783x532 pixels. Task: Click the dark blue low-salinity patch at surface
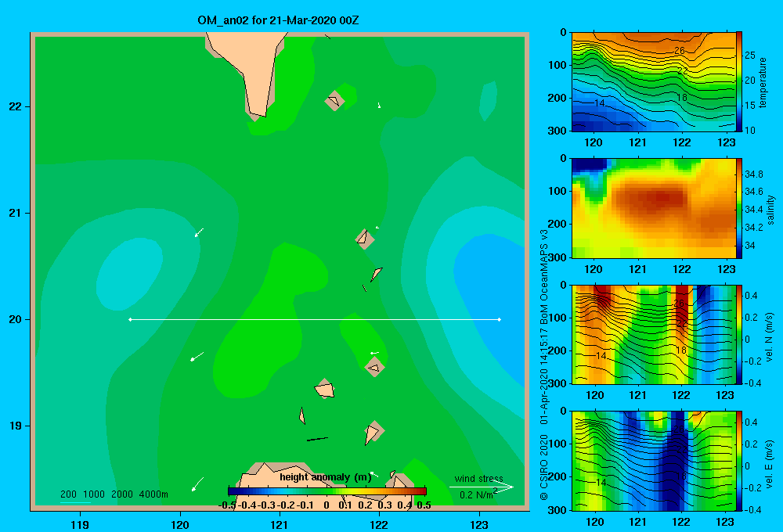tap(590, 165)
